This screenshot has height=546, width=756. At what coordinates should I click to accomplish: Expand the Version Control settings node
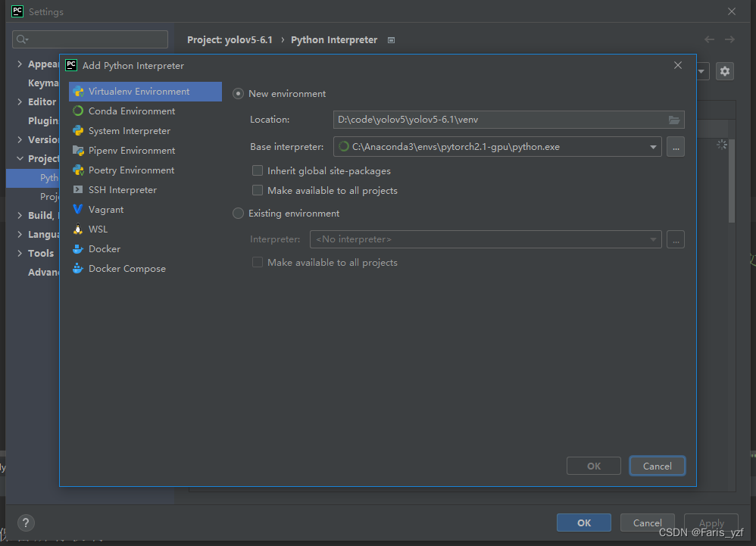click(20, 140)
